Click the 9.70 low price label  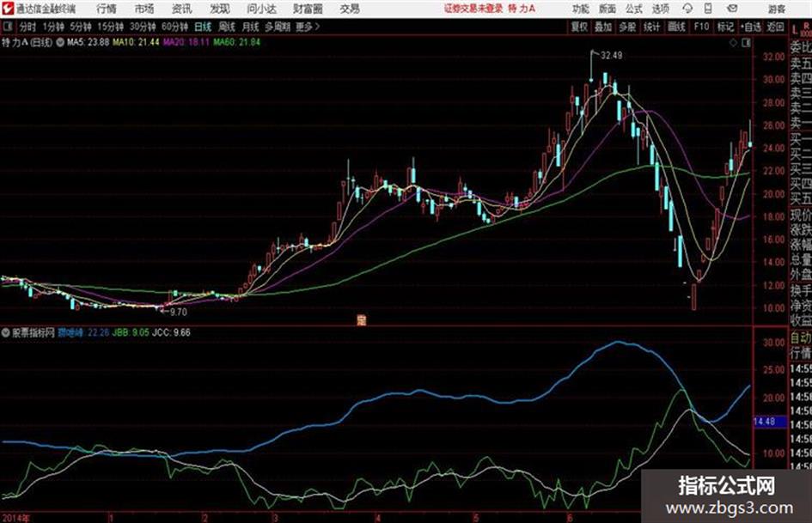[x=178, y=312]
